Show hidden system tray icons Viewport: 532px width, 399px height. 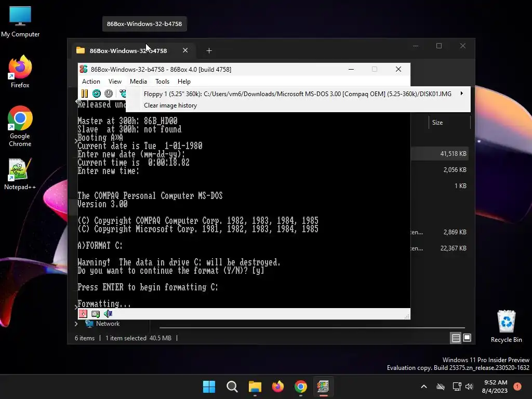[x=424, y=387]
